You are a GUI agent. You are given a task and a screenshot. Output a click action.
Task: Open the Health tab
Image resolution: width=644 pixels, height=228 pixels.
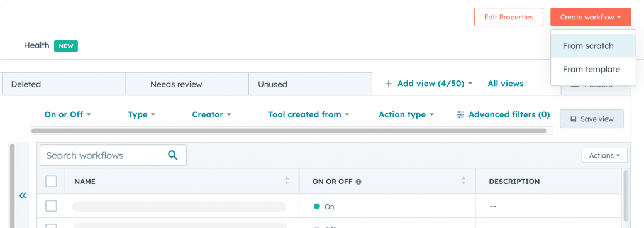[36, 45]
